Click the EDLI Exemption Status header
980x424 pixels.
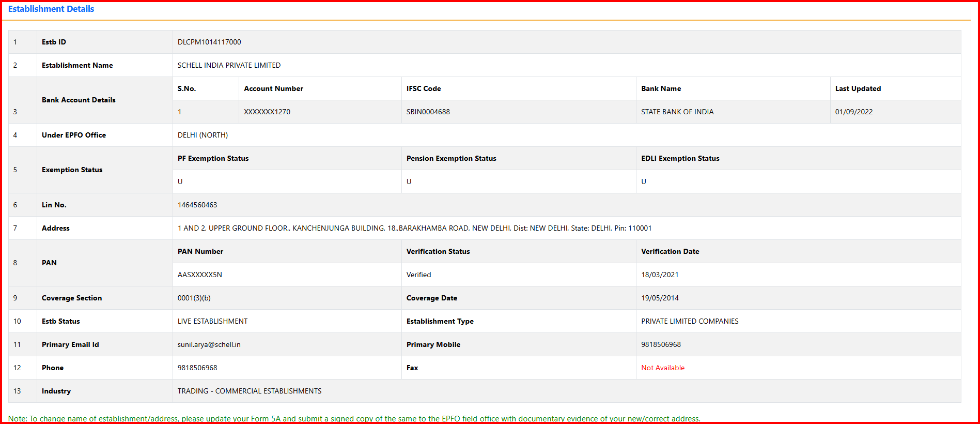[680, 158]
